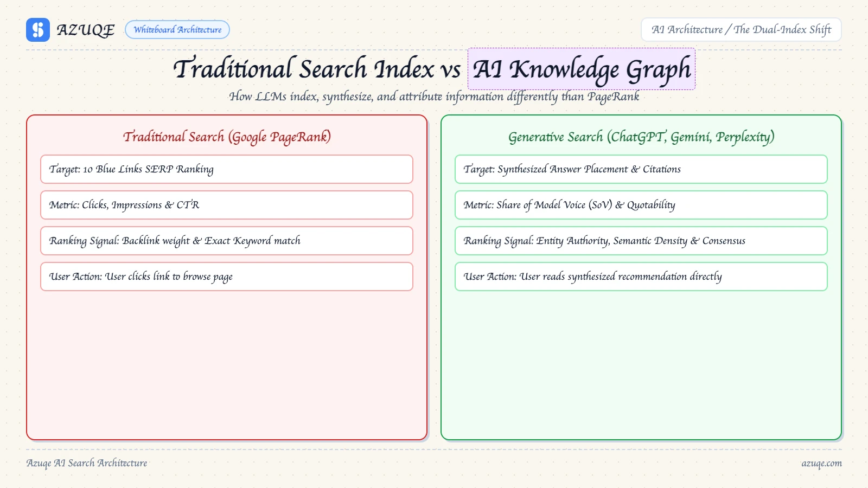The height and width of the screenshot is (488, 868).
Task: Select Target: 10 Blue Links SERP Ranking row
Action: point(227,169)
